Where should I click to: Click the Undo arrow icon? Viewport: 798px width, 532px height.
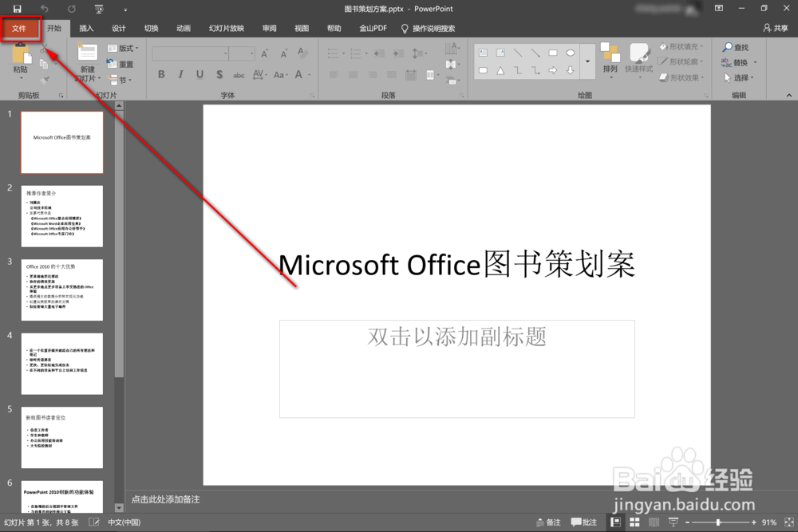click(44, 9)
